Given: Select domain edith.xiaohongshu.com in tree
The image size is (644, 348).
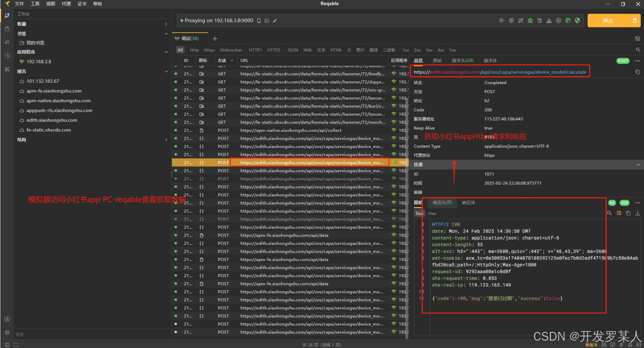Looking at the screenshot, I should pos(52,120).
